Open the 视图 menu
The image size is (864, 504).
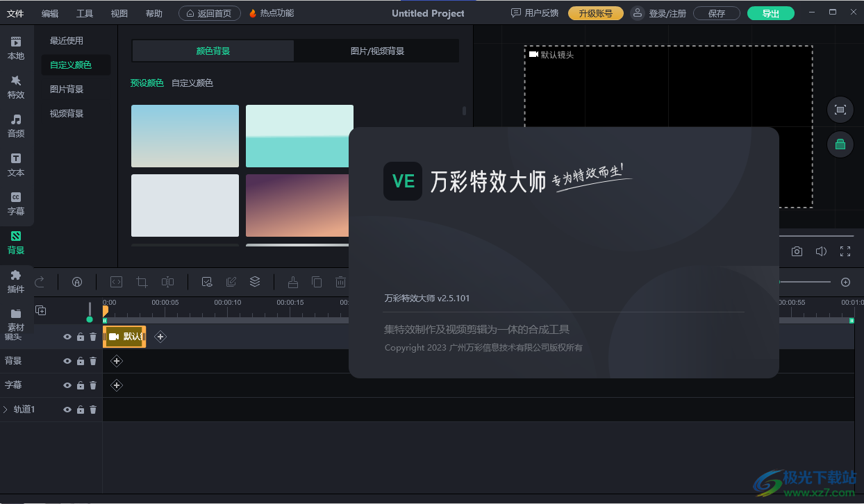[119, 13]
